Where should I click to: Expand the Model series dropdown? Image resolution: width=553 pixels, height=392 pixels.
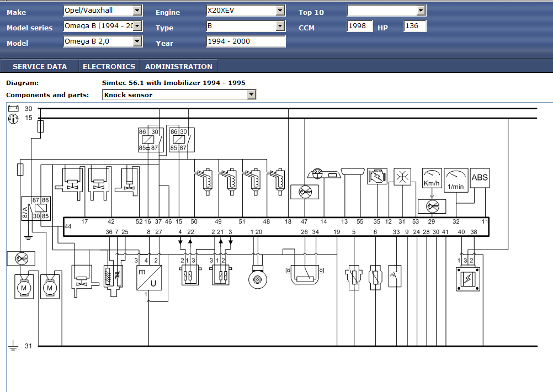click(137, 26)
